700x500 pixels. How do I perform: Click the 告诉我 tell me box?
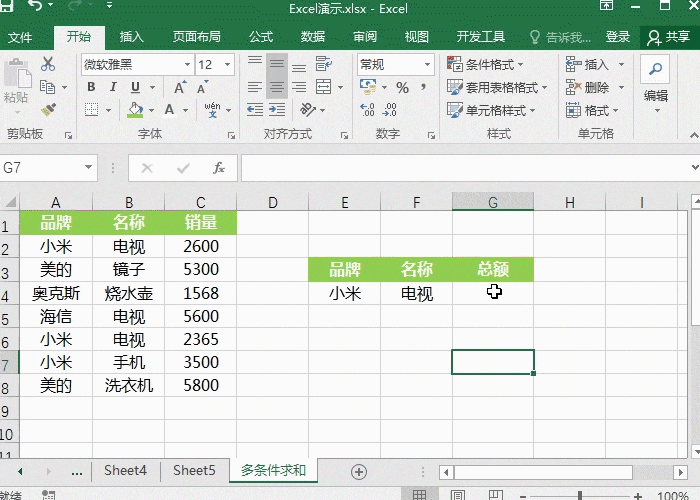[x=560, y=37]
